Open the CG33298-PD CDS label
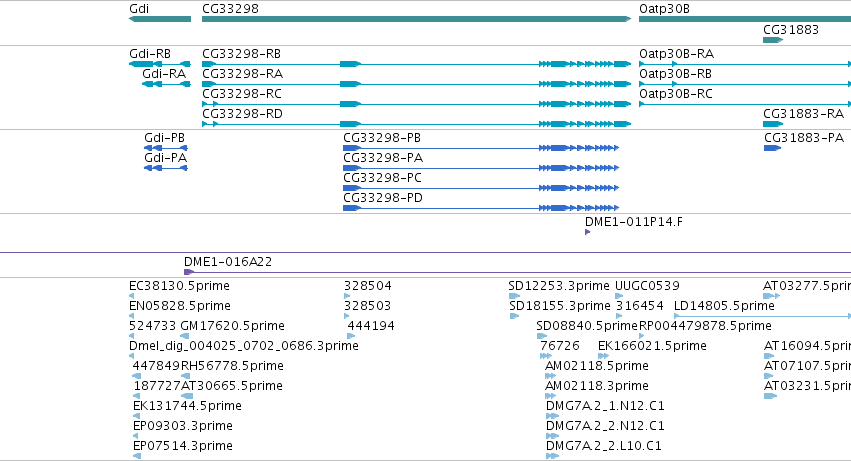This screenshot has width=851, height=461. pos(383,198)
